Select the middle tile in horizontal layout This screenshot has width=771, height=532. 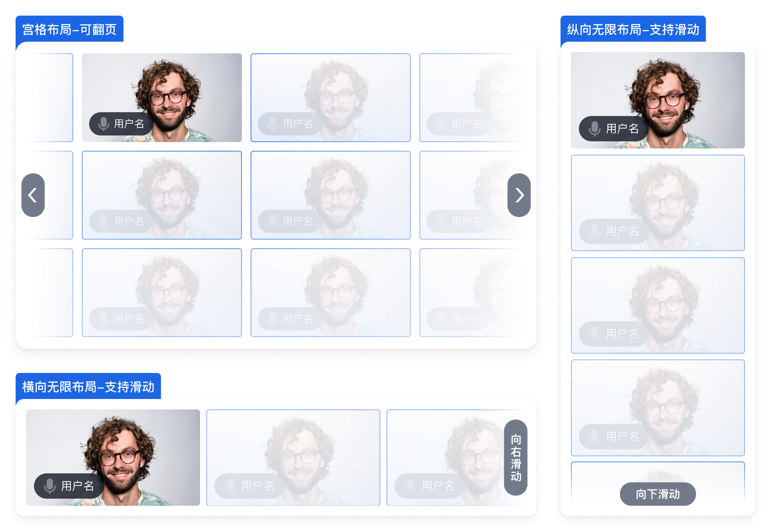pos(293,458)
